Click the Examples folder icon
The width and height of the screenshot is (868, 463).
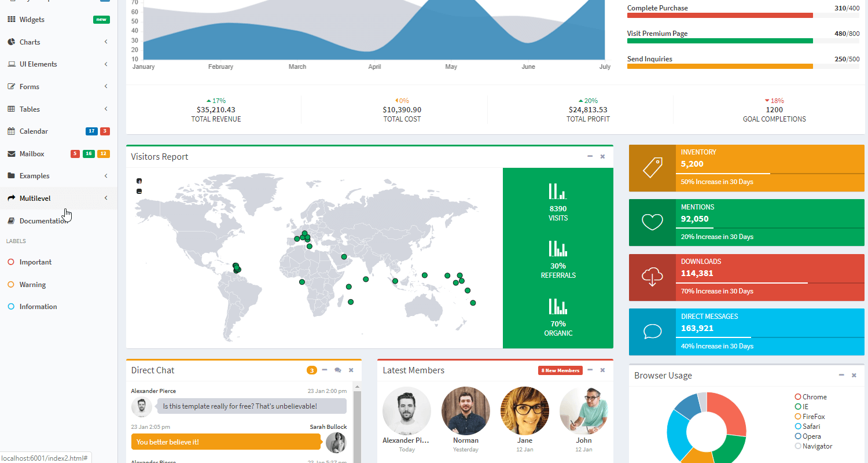(x=12, y=176)
